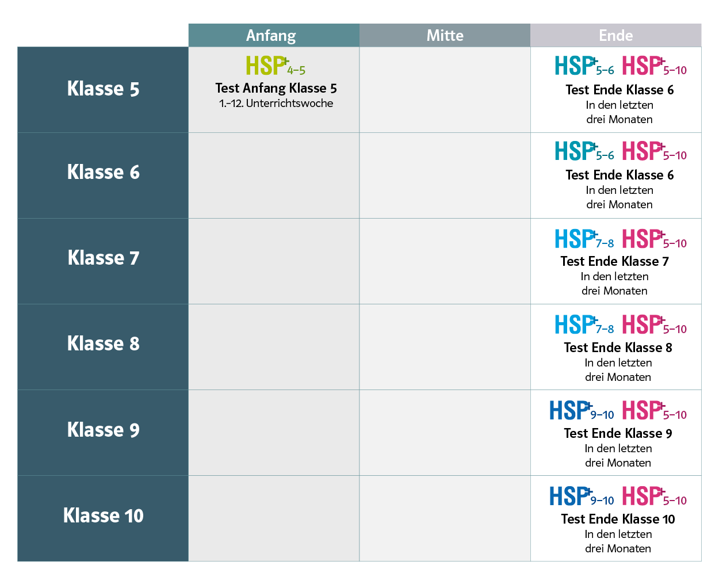Viewport: 719px width, 588px height.
Task: Click 'In den letzten drei Monaten' in Klasse 9 row
Action: coord(618,456)
